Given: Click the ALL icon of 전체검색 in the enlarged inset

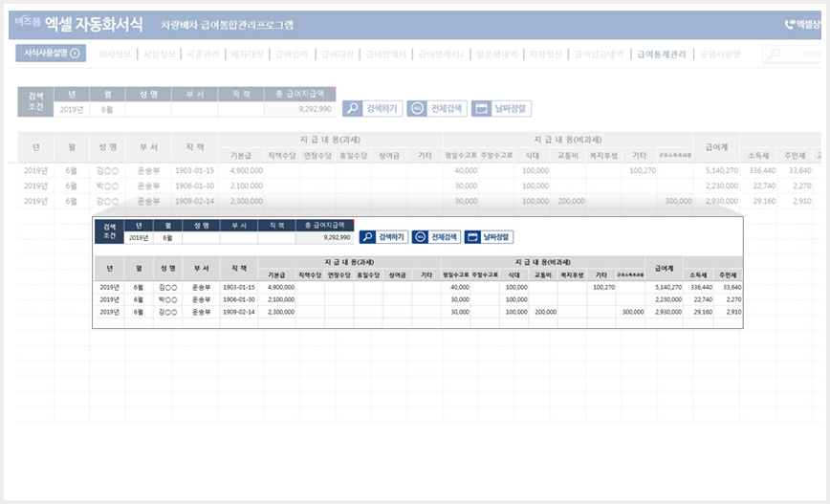Looking at the screenshot, I should tap(420, 236).
